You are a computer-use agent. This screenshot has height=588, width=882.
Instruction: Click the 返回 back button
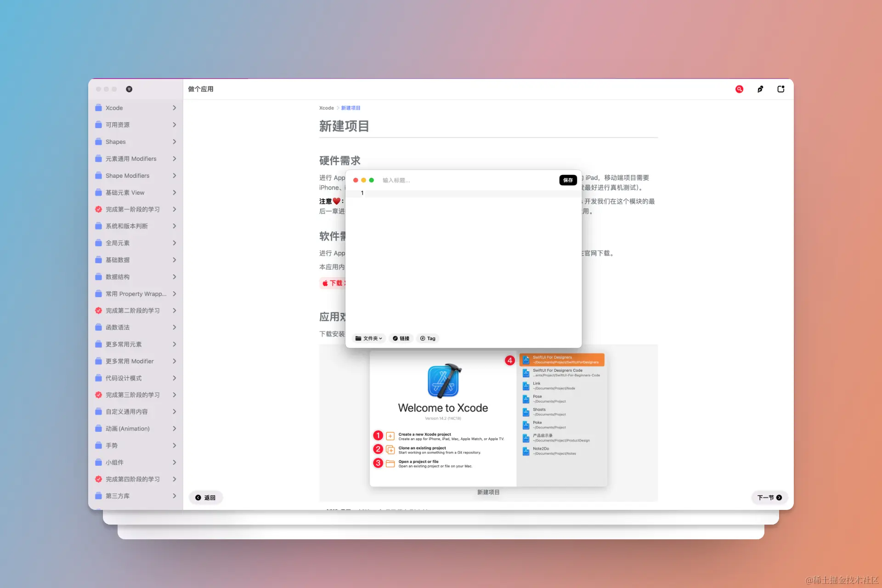pos(205,498)
